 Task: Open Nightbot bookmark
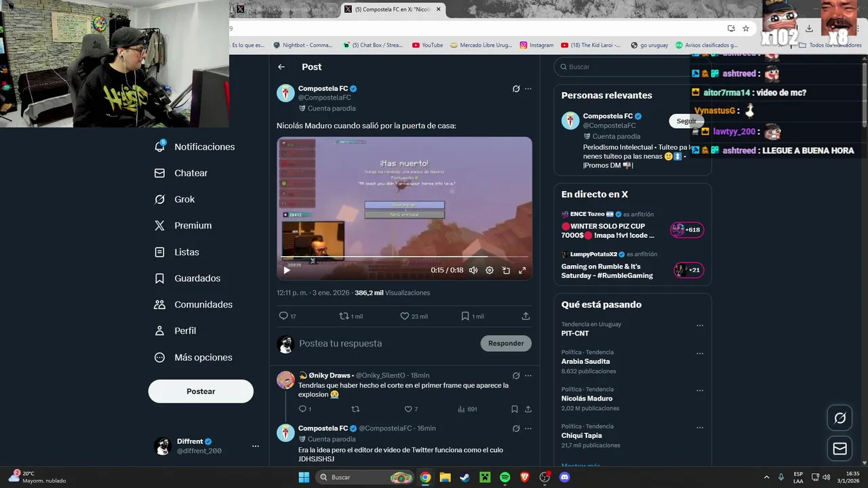coord(302,45)
